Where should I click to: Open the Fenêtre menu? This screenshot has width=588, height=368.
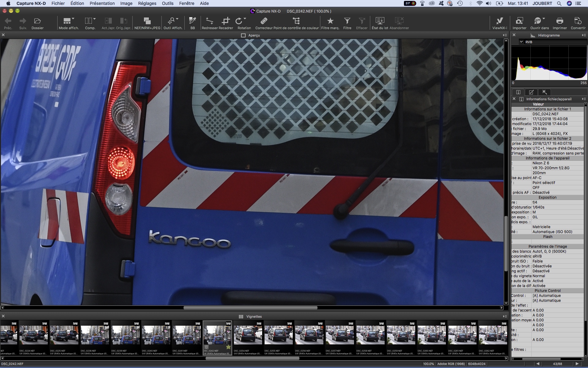(x=187, y=3)
